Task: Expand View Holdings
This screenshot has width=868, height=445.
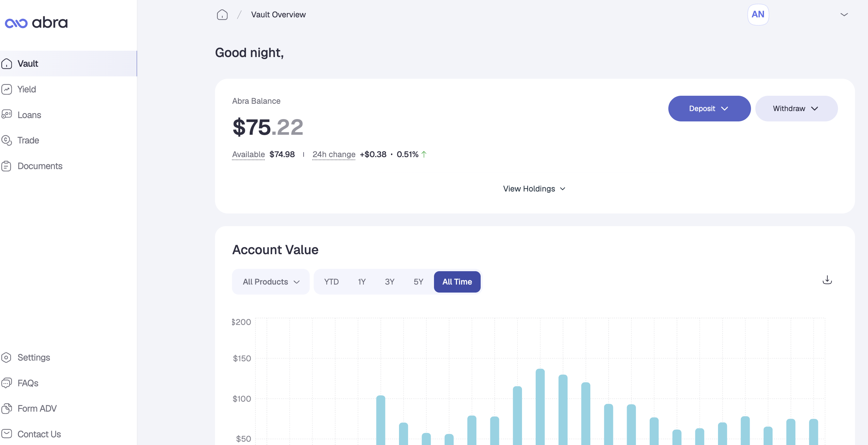Action: (534, 189)
